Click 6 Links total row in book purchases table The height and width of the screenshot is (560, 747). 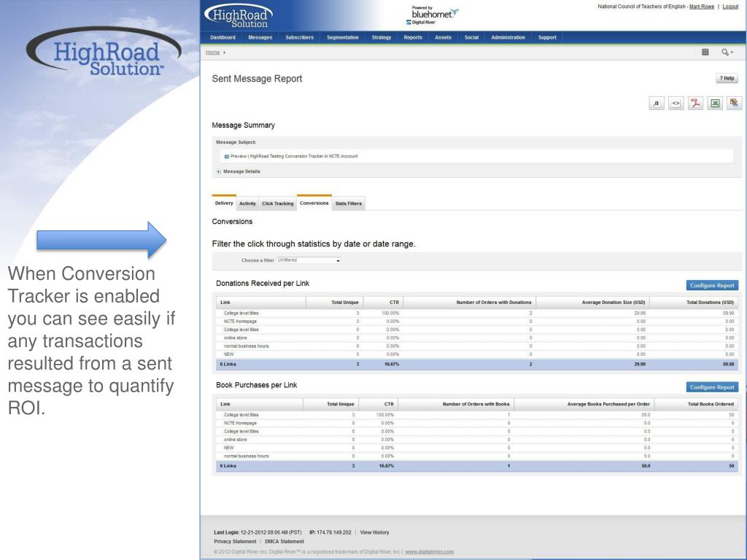click(x=477, y=466)
